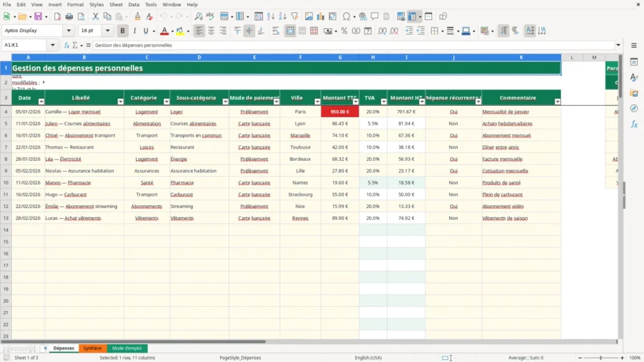Click the Dépenses sheet tab
This screenshot has width=644, height=362.
(x=64, y=348)
